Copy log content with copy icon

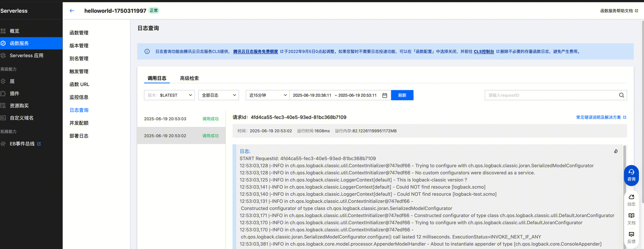[616, 151]
